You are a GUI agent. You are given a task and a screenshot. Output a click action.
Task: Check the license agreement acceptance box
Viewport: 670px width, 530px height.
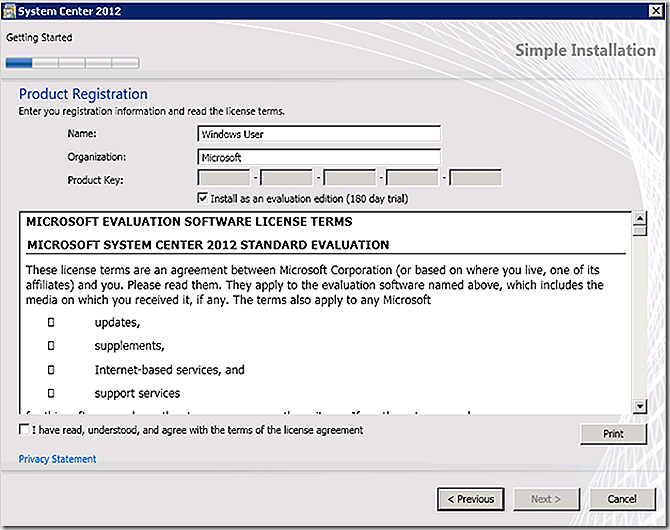point(24,429)
